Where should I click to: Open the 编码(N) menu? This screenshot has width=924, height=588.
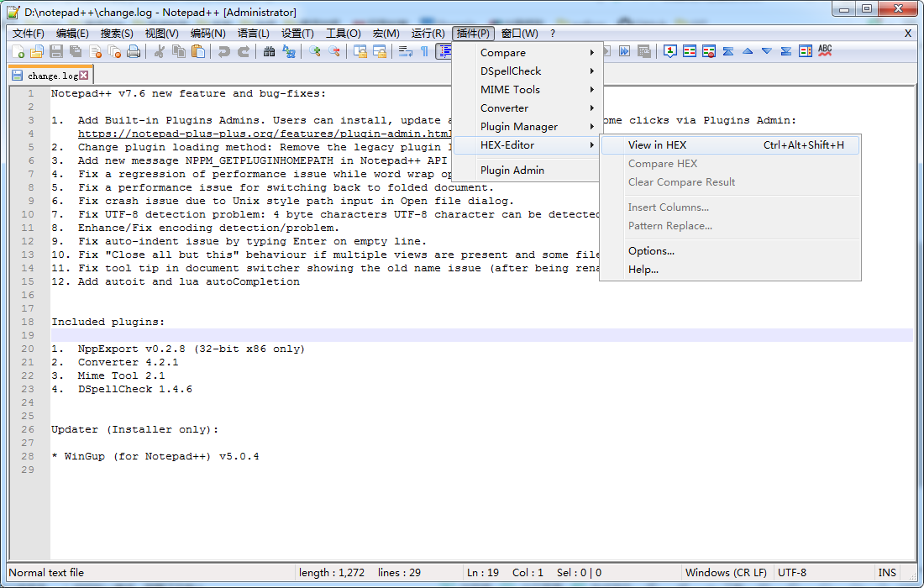pyautogui.click(x=208, y=34)
